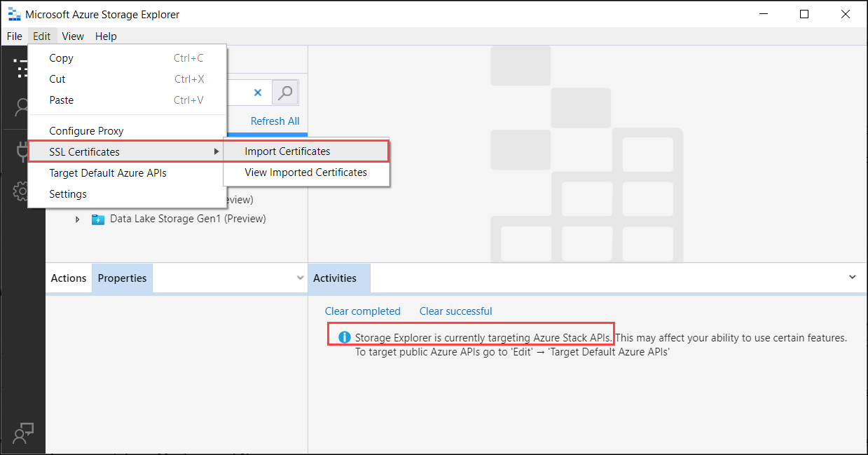Click the info icon in the activity message
Screen dimensions: 868x455
point(344,337)
